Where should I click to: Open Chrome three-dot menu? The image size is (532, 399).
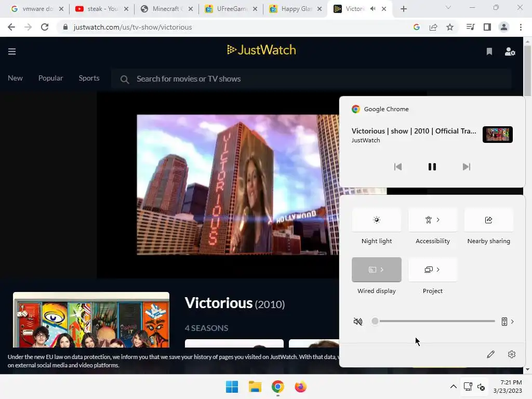click(521, 27)
